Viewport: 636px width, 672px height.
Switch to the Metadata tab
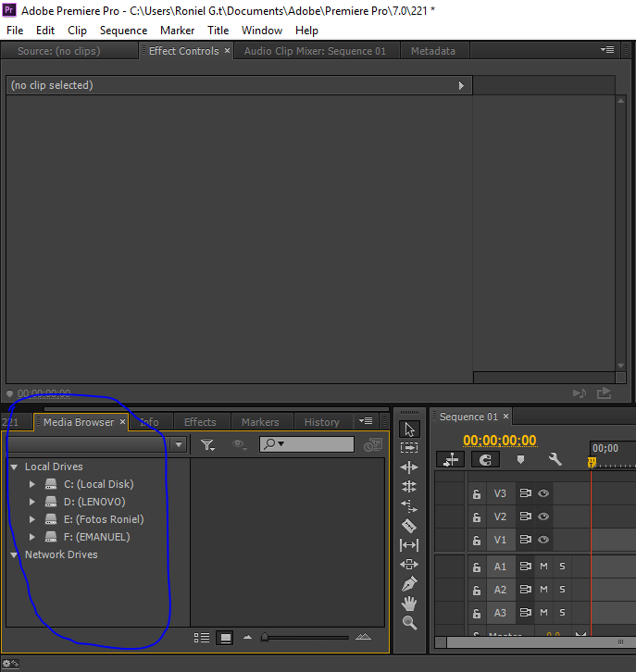[x=433, y=51]
